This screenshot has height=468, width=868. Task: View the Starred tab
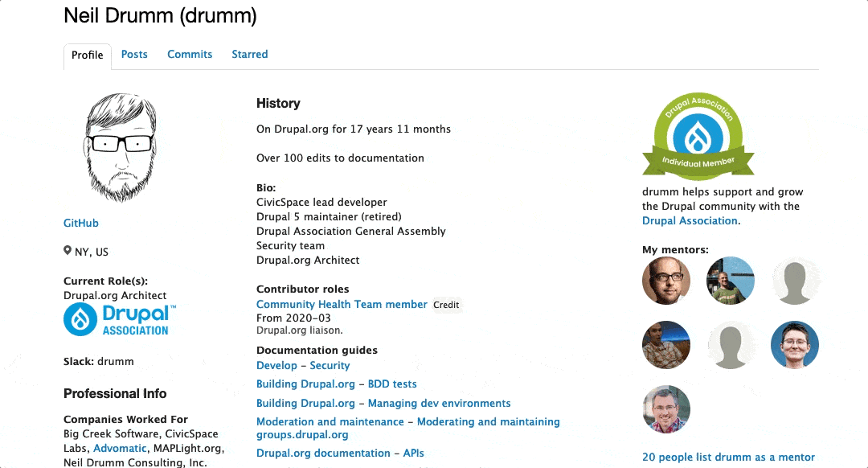(x=249, y=54)
